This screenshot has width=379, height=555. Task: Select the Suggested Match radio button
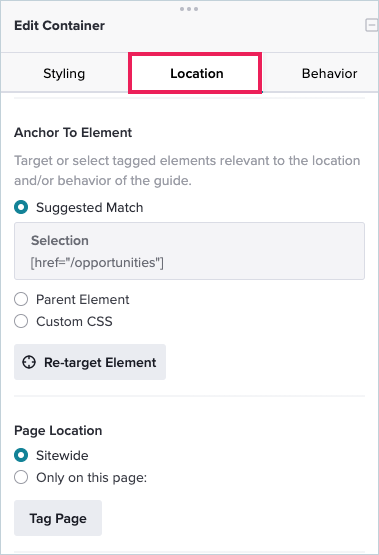coord(21,207)
